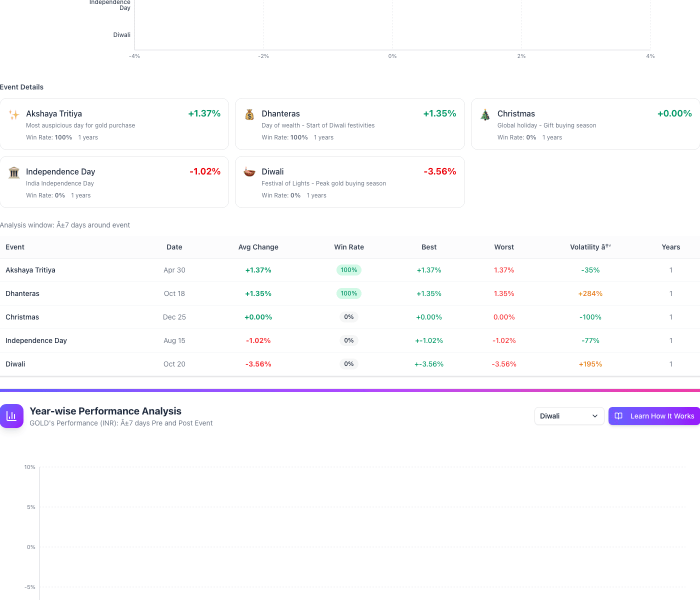
Task: Click the purple bar chart icon near Year-wise Performance
Action: [x=12, y=415]
